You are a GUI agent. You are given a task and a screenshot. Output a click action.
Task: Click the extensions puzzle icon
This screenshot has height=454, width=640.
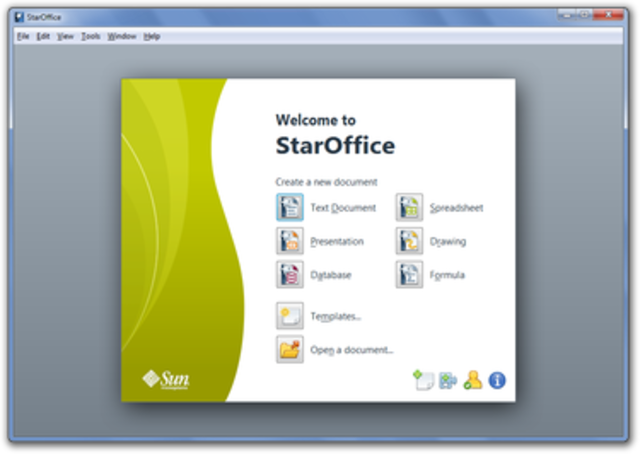click(448, 381)
